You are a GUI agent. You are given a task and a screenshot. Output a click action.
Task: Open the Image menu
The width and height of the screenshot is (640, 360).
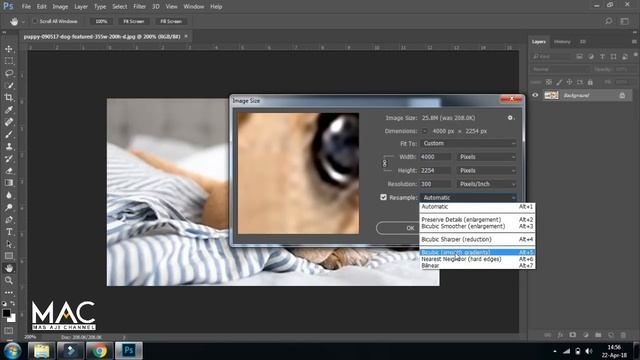pos(60,7)
